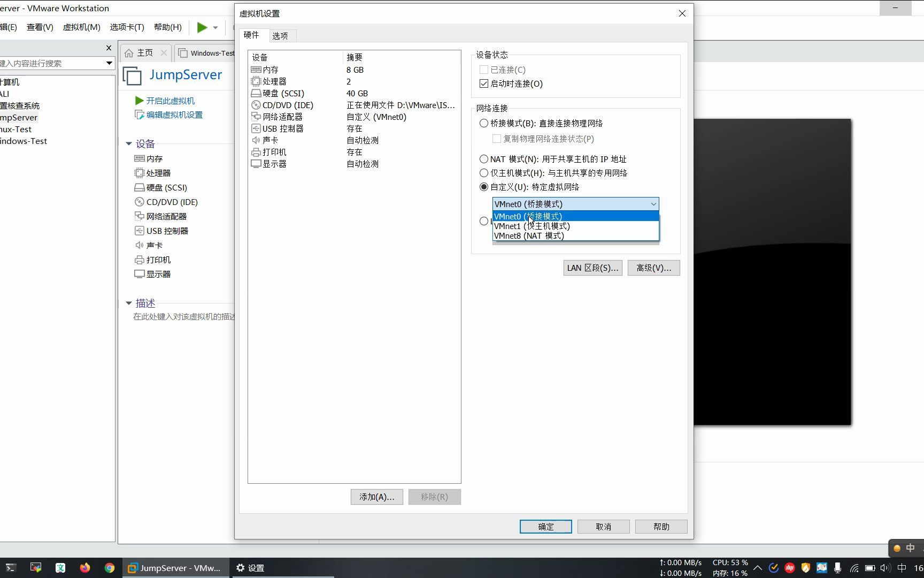
Task: Select 桥接模式(B) radio button
Action: 484,123
